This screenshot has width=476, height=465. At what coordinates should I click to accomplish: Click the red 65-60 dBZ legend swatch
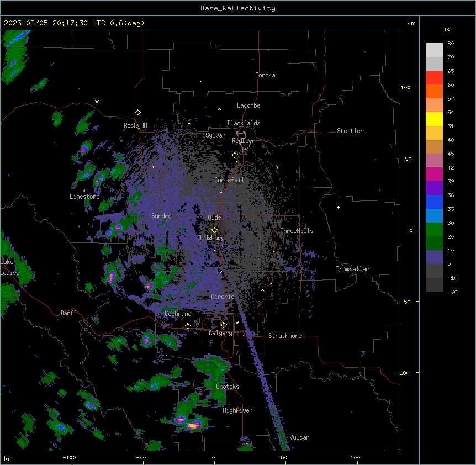tap(434, 78)
